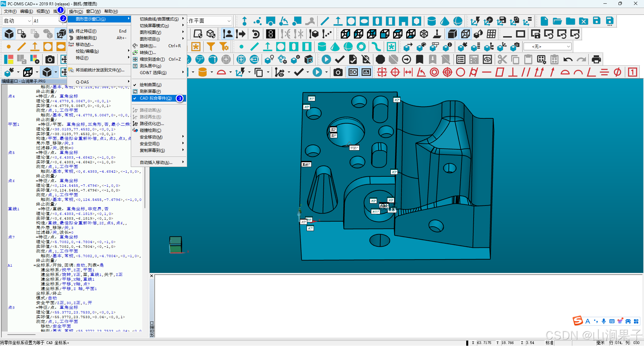Click the orange constructed point icon
The width and height of the screenshot is (644, 346).
pos(8,47)
